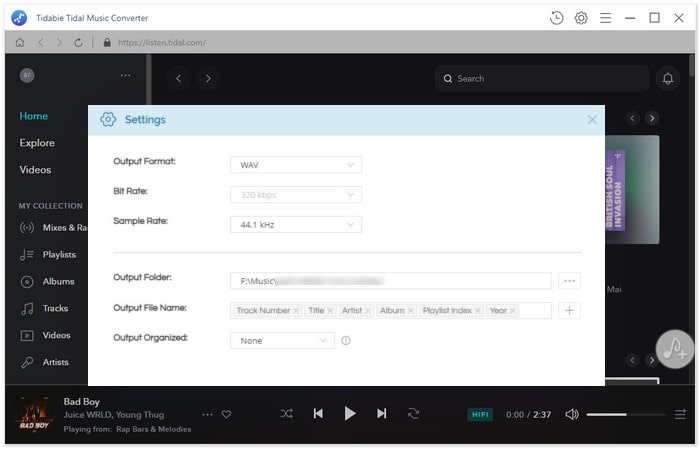The image size is (700, 449).
Task: Click the address bar URL field
Action: click(x=162, y=42)
